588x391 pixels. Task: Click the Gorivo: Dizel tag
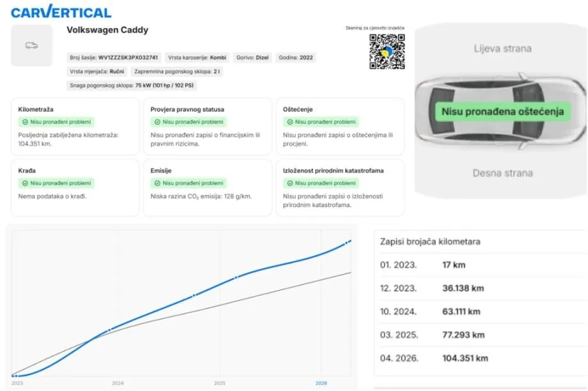[252, 57]
